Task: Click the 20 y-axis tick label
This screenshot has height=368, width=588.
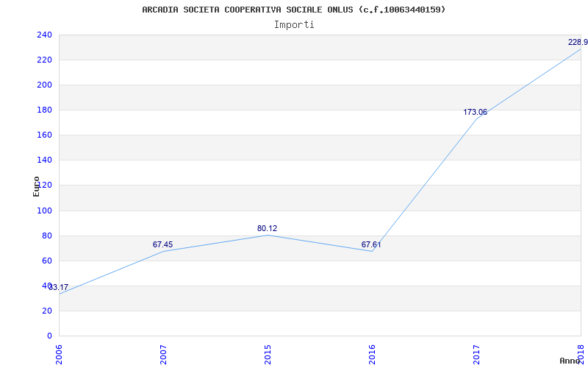Action: 47,311
